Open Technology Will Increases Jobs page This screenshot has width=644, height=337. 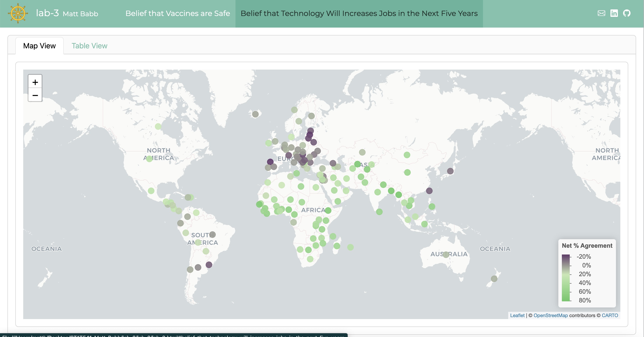[x=359, y=13]
